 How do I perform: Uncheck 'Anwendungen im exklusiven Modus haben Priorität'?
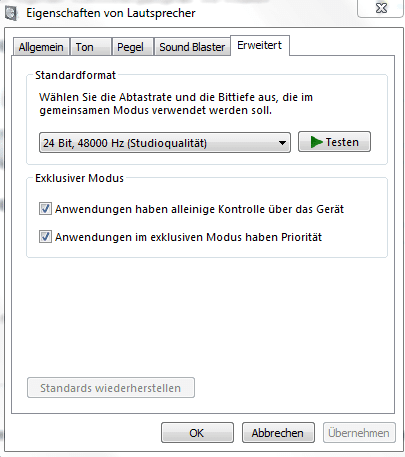(x=45, y=237)
